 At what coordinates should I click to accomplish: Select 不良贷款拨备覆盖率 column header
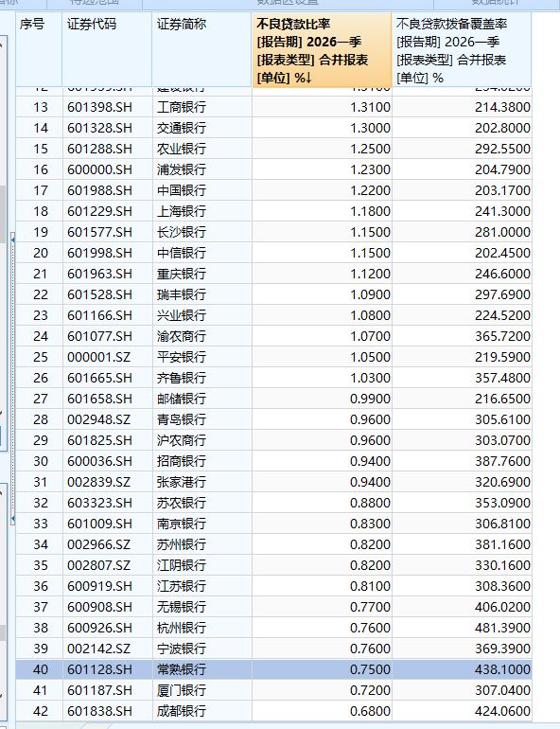pos(462,50)
